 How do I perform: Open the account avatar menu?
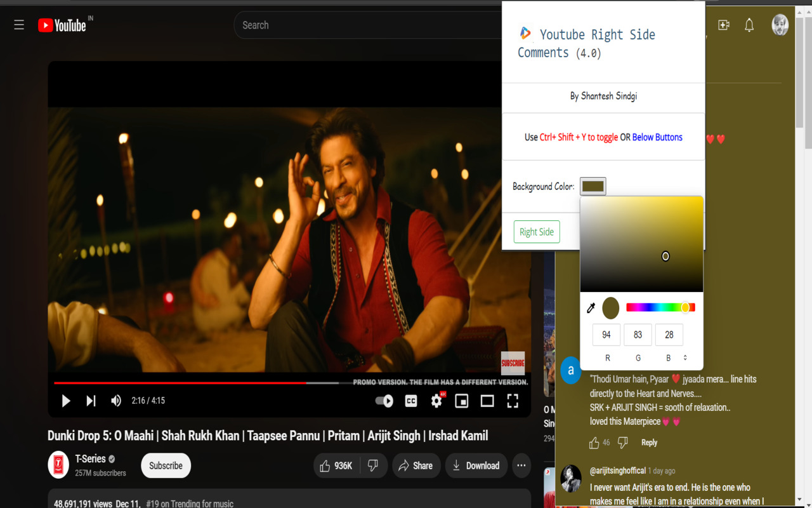click(780, 25)
